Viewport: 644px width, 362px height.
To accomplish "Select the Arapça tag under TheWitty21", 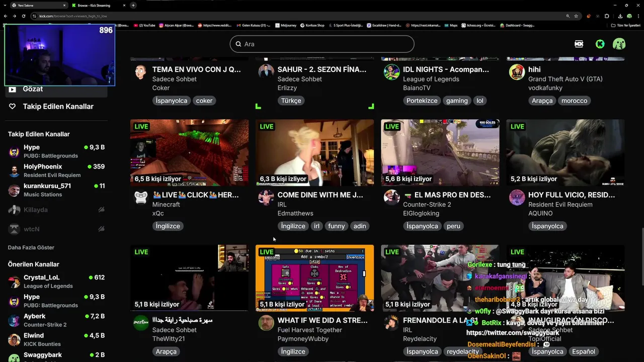I will [x=166, y=351].
